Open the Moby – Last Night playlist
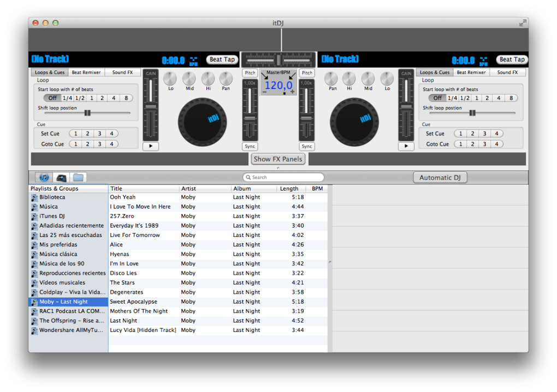557x392 pixels. (x=63, y=302)
